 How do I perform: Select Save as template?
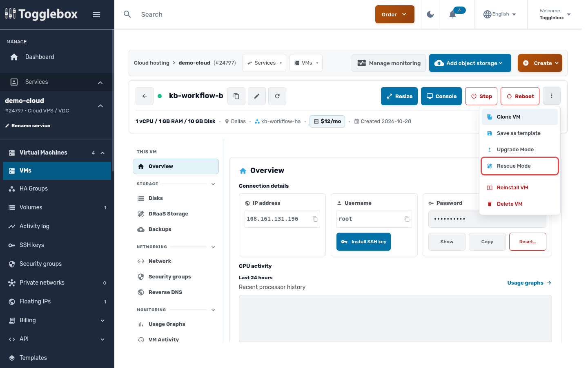pos(520,133)
